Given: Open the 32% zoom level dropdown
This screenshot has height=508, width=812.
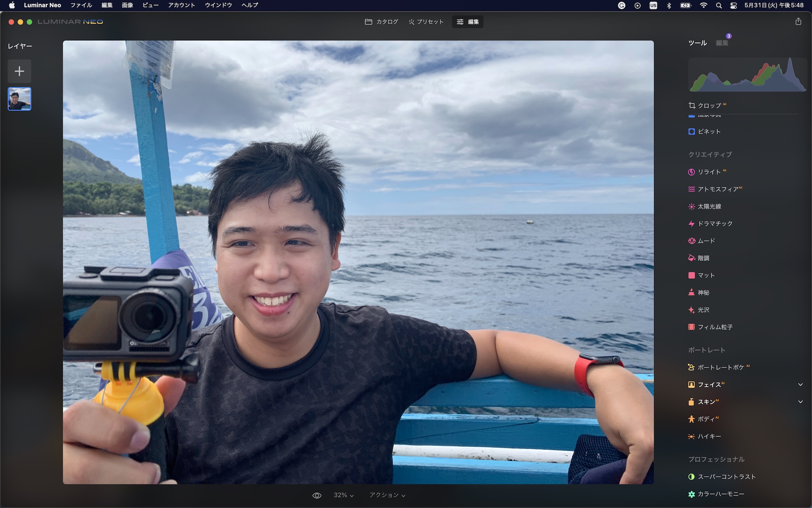Looking at the screenshot, I should (x=343, y=495).
